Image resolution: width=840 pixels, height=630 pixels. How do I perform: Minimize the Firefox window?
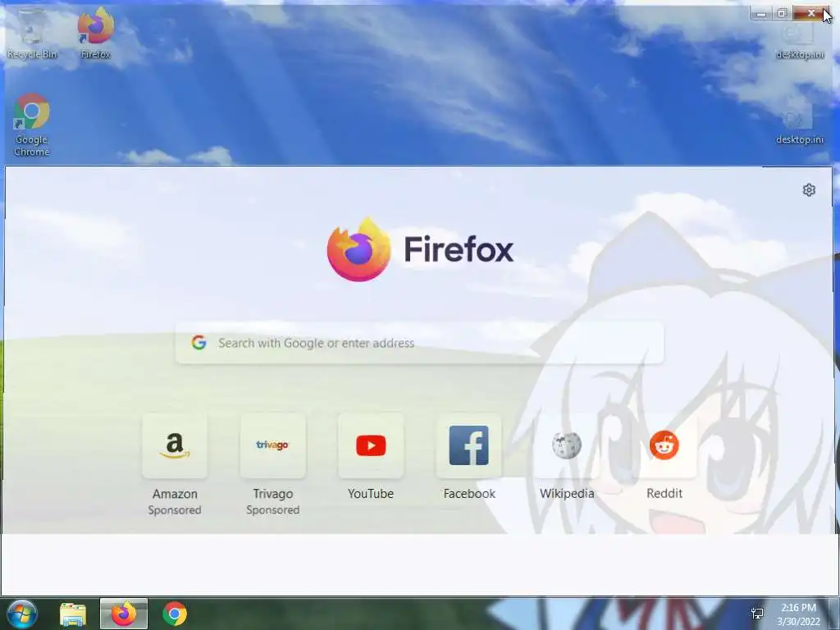click(761, 13)
